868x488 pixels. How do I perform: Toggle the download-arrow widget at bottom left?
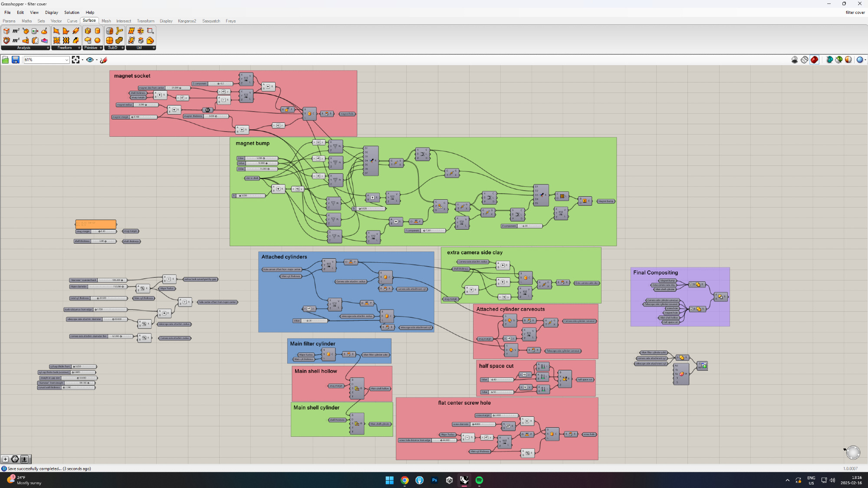click(x=25, y=459)
